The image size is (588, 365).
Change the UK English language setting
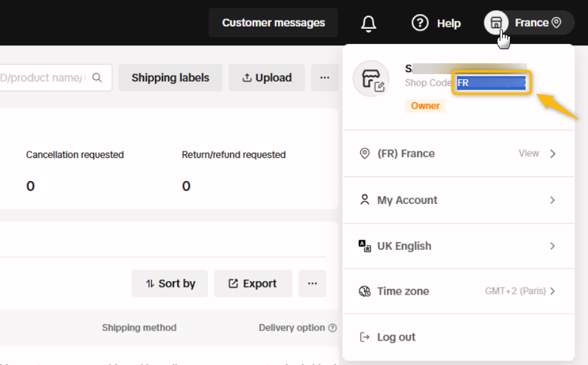click(x=458, y=246)
